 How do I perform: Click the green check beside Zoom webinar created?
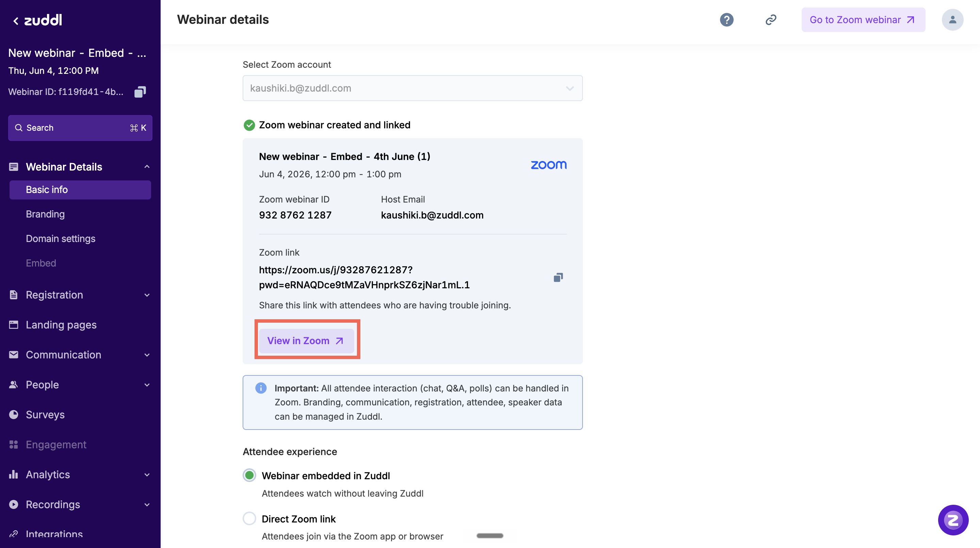coord(249,125)
